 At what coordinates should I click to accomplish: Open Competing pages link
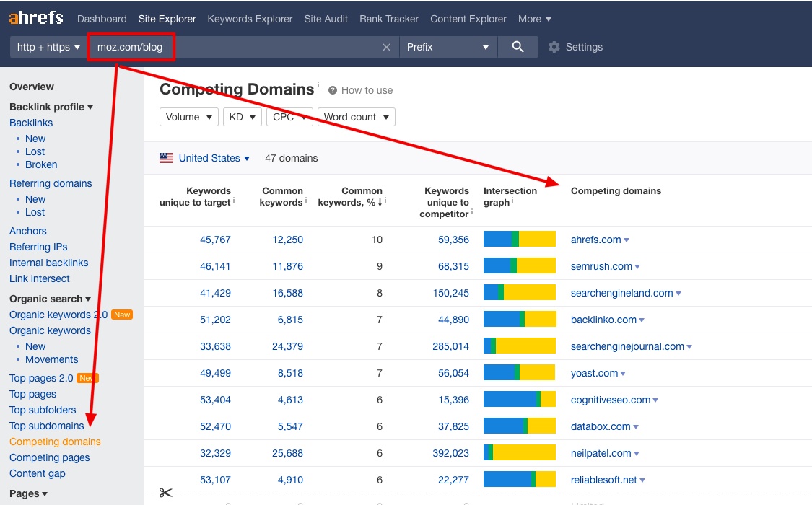[x=49, y=458]
